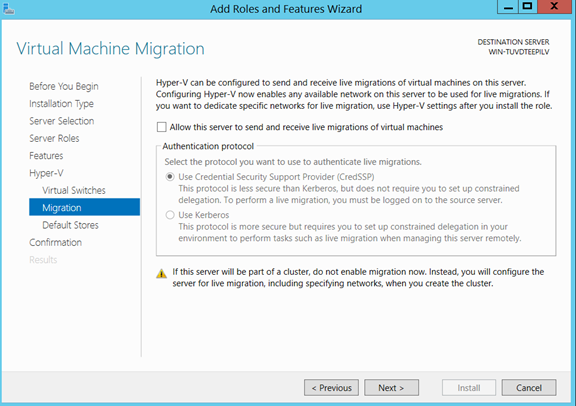Click the 'Hyper-V can be configured' paragraph

(x=354, y=94)
